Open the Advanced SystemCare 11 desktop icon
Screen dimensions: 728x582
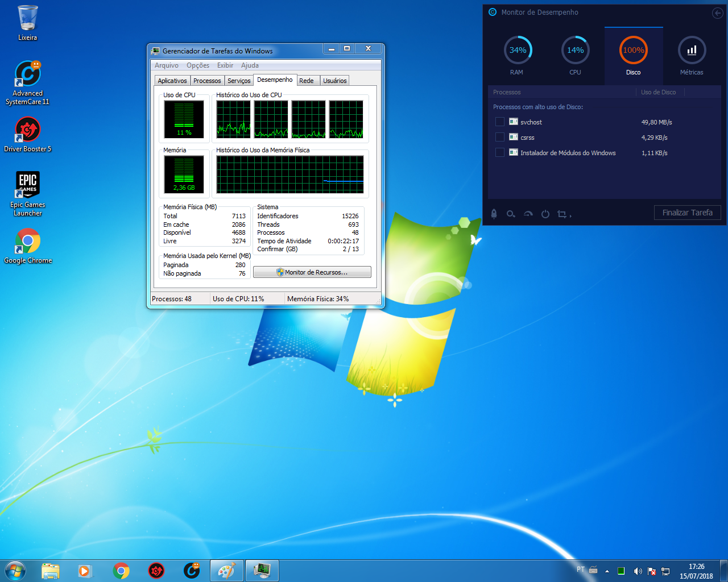pos(27,83)
